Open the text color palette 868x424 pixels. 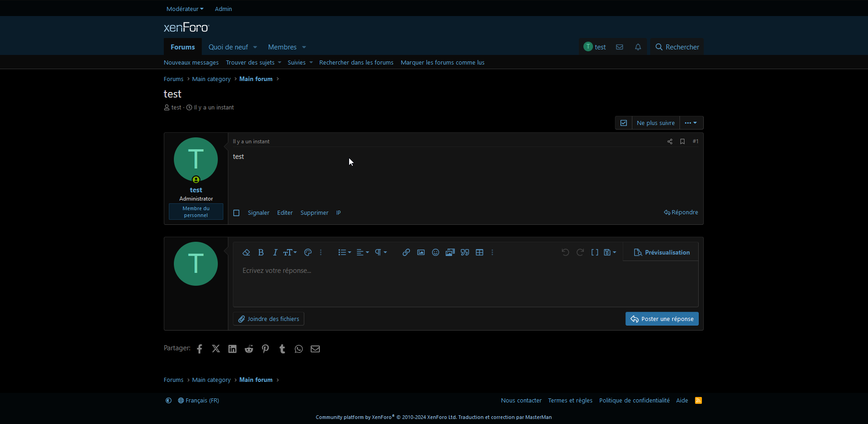[x=308, y=252]
